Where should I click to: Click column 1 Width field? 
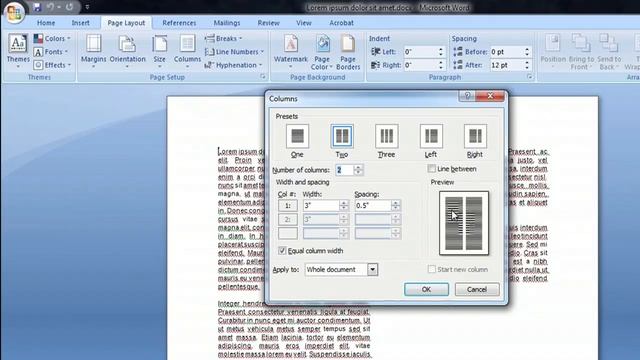321,206
